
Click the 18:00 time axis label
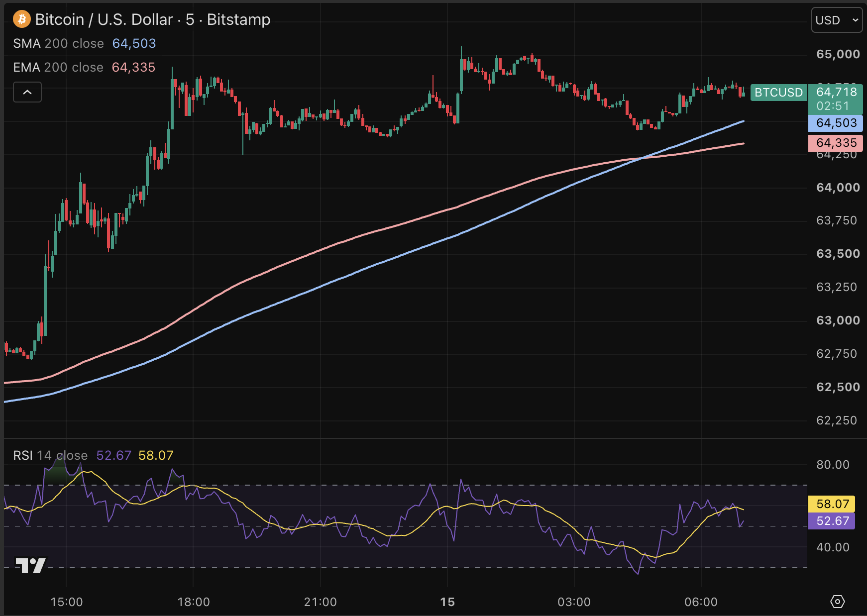click(194, 602)
